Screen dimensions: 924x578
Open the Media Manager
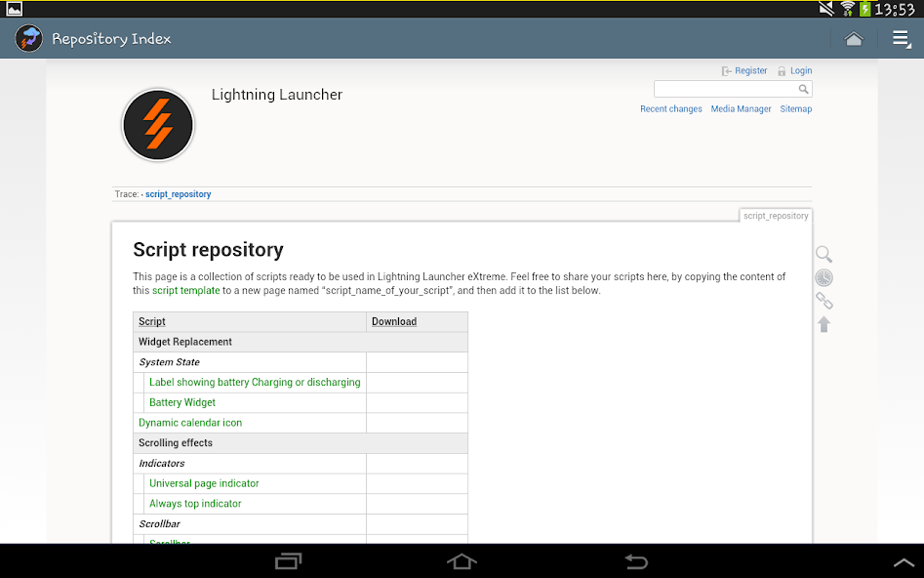click(741, 108)
